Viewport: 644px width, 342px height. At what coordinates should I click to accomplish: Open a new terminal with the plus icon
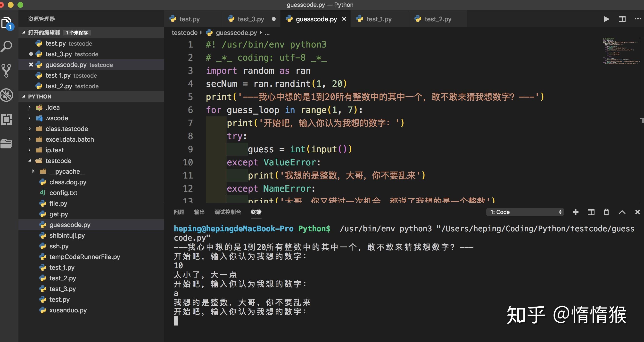click(x=576, y=212)
